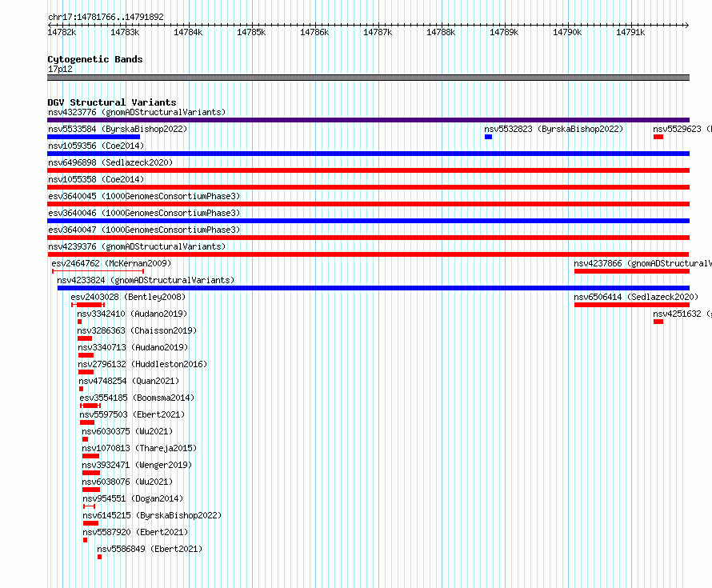Open the nsv6506414 Sedlazeck2020 variant

click(636, 297)
